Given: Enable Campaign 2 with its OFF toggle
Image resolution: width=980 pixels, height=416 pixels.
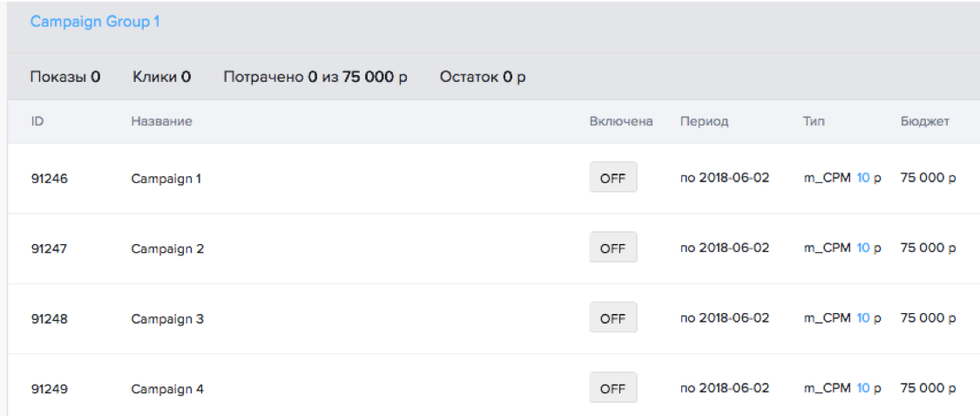Looking at the screenshot, I should 612,248.
